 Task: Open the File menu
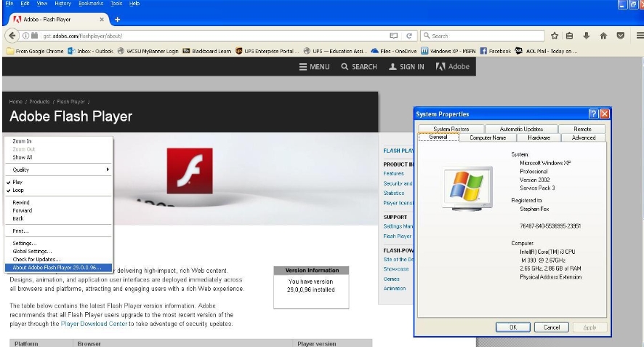[9, 4]
